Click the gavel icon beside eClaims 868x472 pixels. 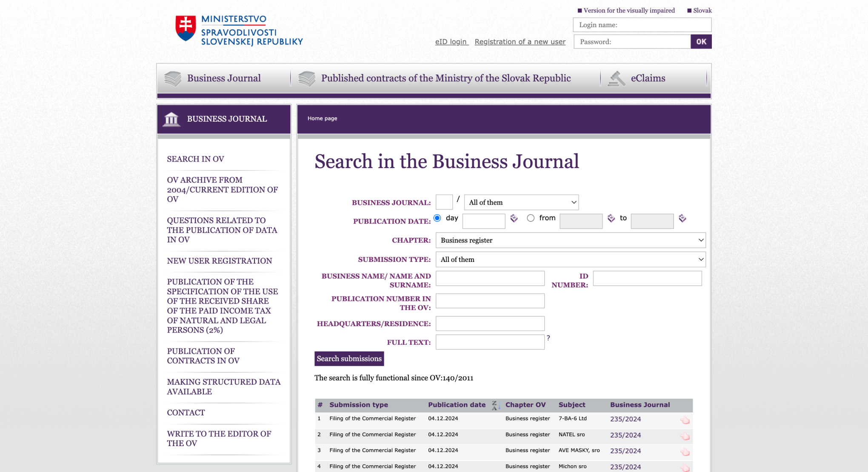pyautogui.click(x=616, y=78)
